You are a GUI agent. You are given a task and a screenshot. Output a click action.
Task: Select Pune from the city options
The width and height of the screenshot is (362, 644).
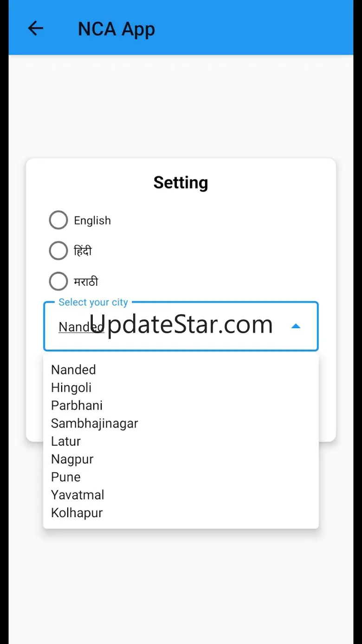pyautogui.click(x=66, y=477)
